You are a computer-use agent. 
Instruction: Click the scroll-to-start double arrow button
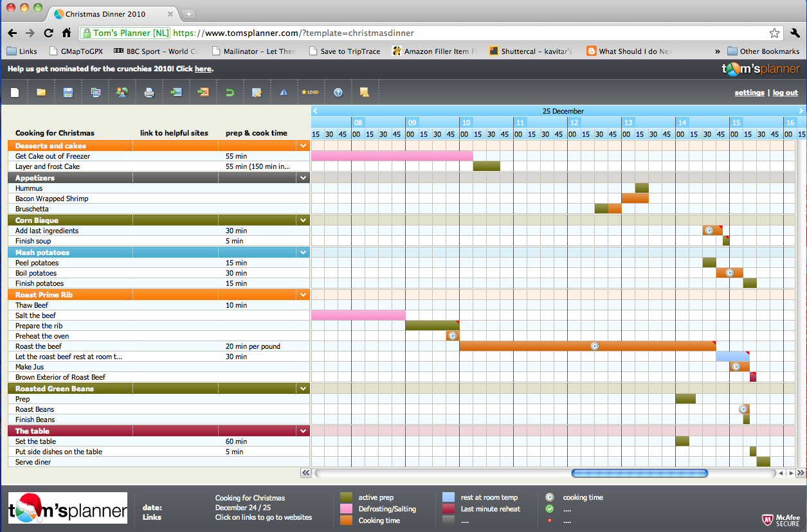tap(305, 473)
